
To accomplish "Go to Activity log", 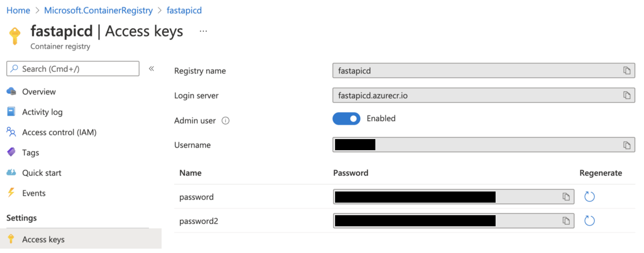I will pos(42,112).
